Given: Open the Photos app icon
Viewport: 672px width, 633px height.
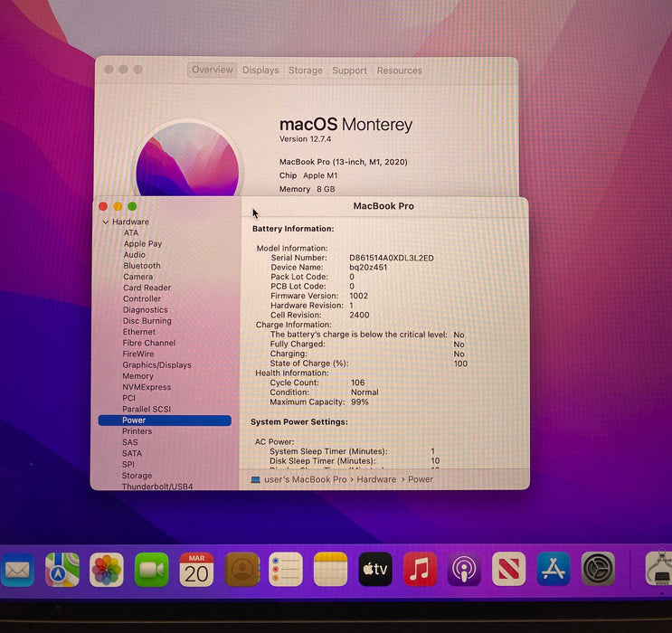Looking at the screenshot, I should pos(107,570).
